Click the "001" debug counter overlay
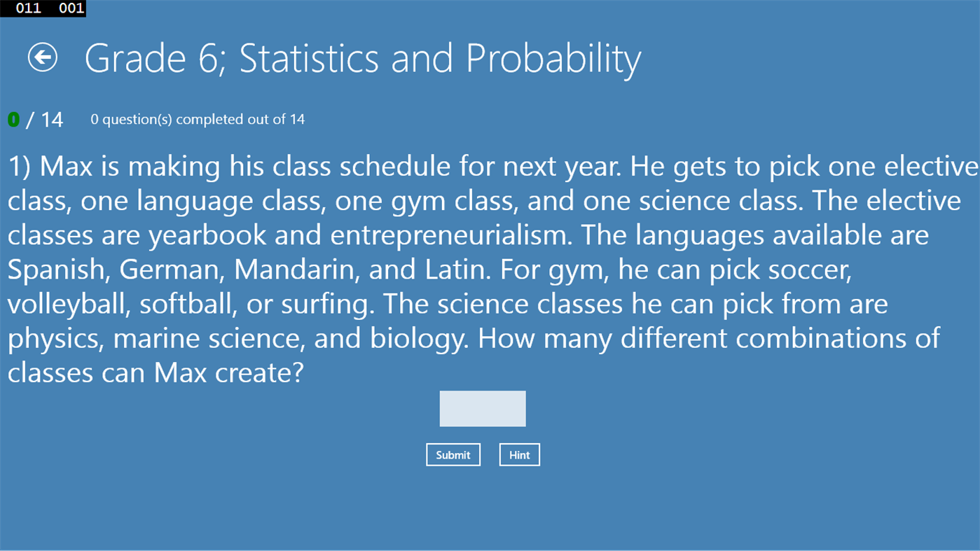 click(69, 8)
